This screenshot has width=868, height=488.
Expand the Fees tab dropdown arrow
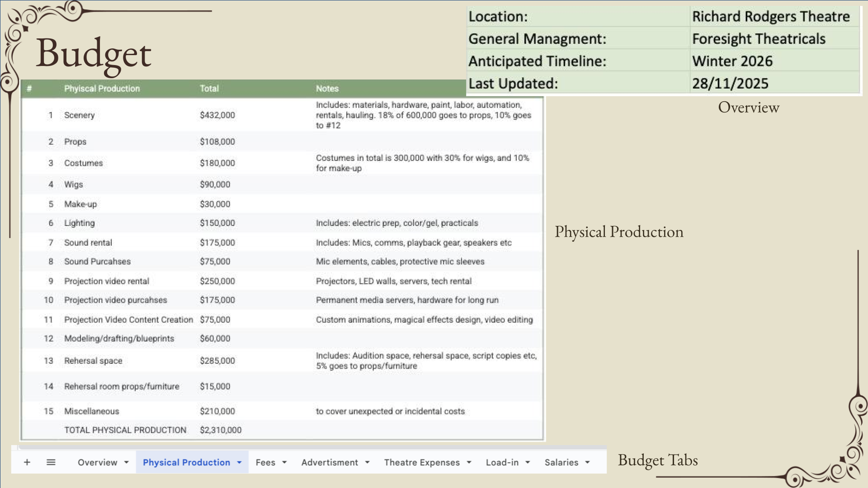click(284, 462)
